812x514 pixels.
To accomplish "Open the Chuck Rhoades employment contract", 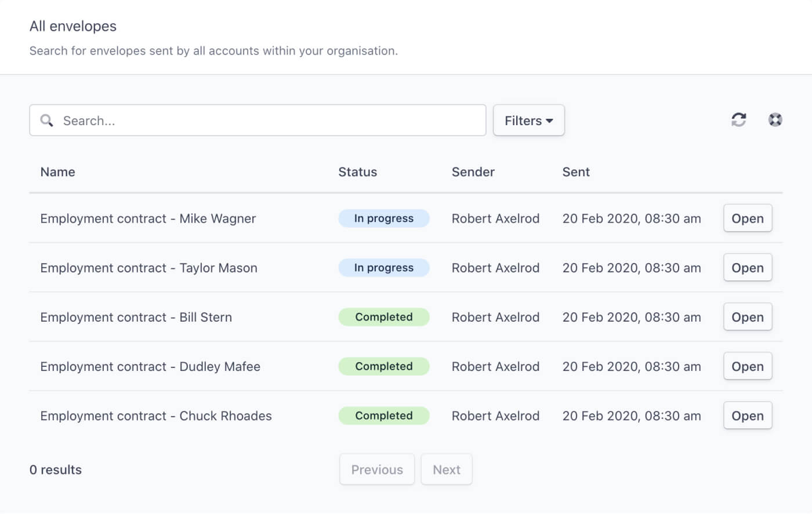I will (x=747, y=415).
